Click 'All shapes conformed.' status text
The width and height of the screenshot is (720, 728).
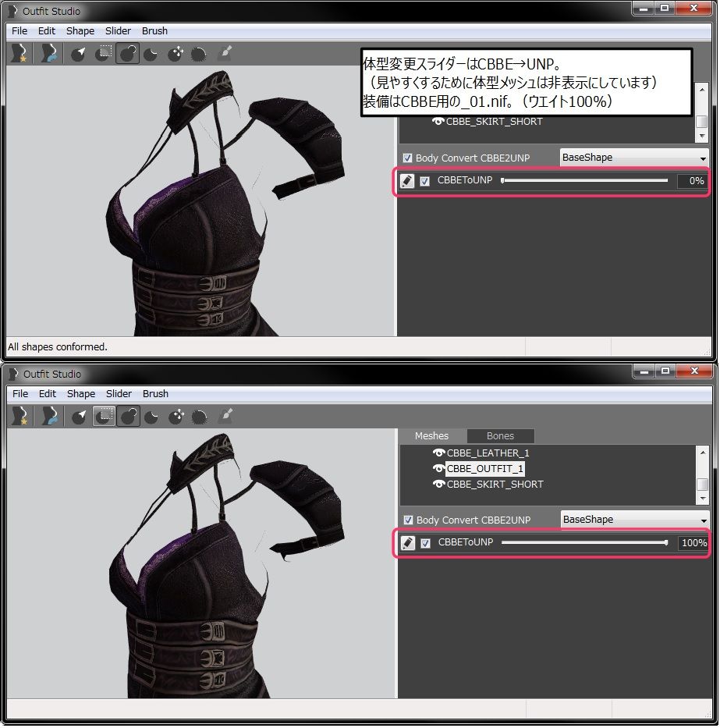(x=58, y=347)
